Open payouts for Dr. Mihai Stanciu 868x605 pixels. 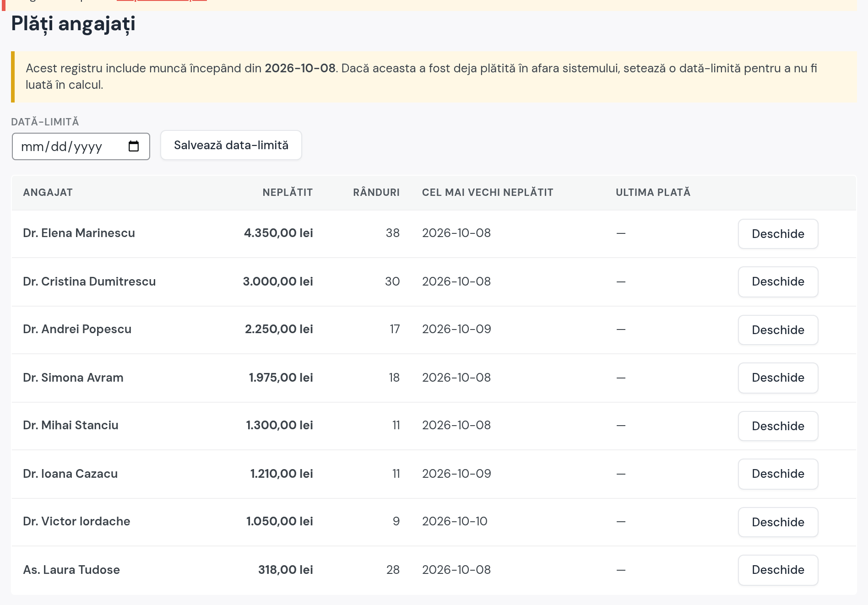[x=778, y=426]
